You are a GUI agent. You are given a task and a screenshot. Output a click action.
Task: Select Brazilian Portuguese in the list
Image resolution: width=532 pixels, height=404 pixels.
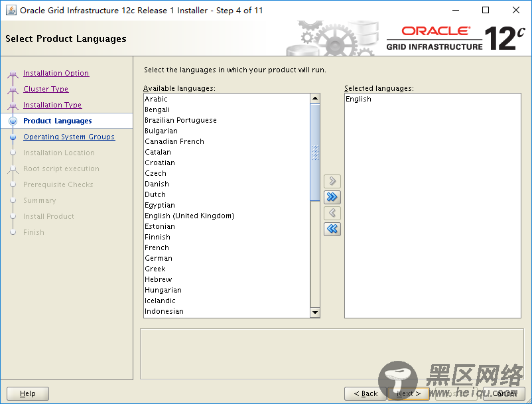click(227, 120)
